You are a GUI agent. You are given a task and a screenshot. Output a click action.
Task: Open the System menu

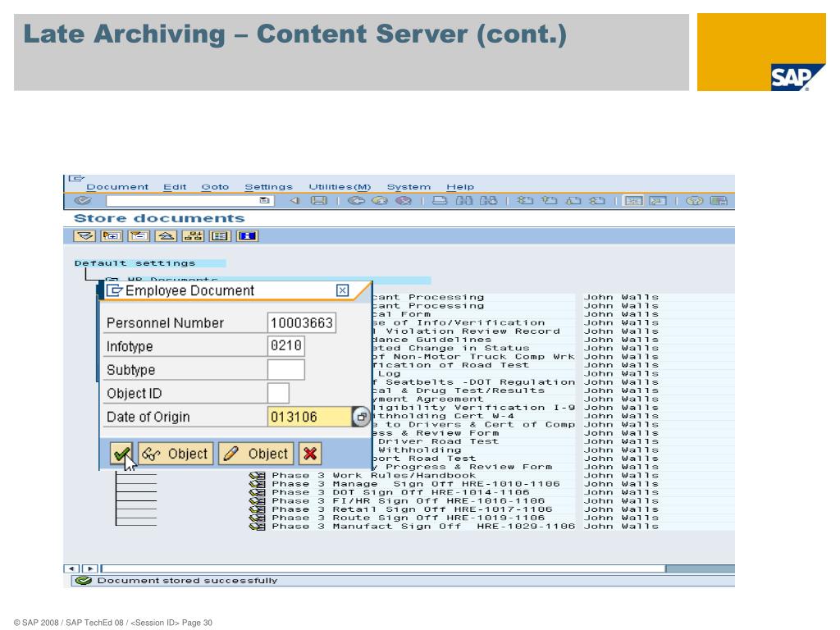click(409, 187)
